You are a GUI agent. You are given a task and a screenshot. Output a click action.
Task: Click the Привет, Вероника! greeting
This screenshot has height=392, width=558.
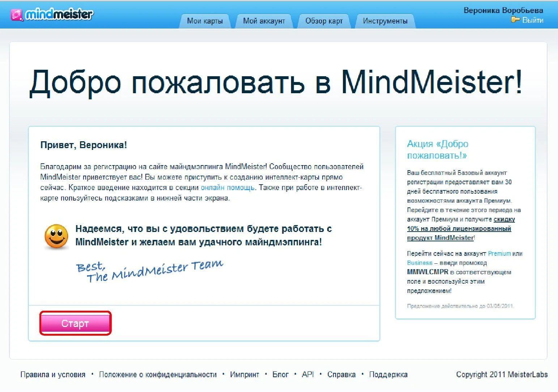click(84, 145)
